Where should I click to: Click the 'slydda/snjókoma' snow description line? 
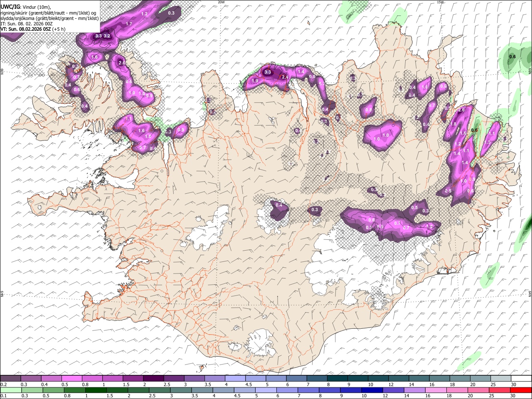pyautogui.click(x=49, y=18)
